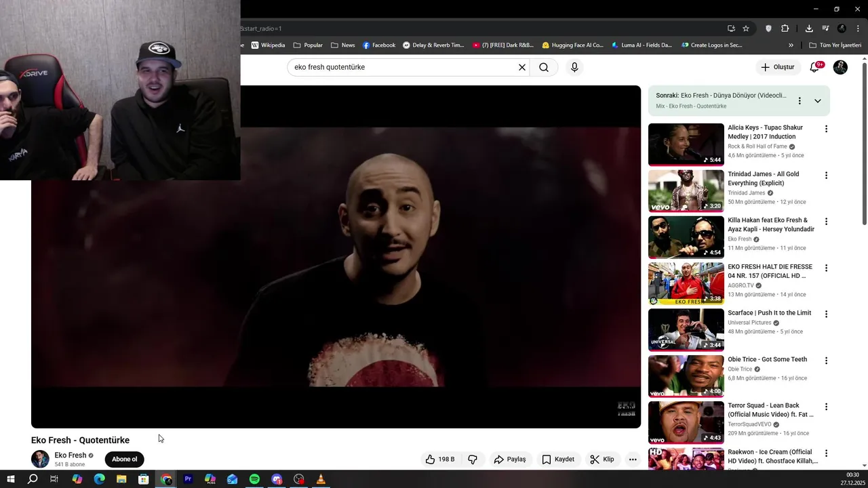Open options for Terror Squad Lean Back video
868x488 pixels.
click(x=826, y=407)
